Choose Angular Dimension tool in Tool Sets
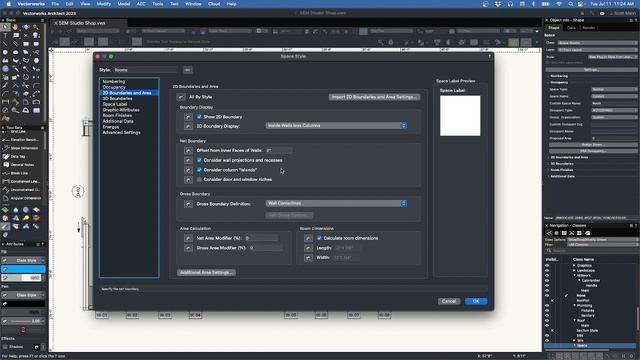Viewport: 640px width, 360px height. point(22,198)
